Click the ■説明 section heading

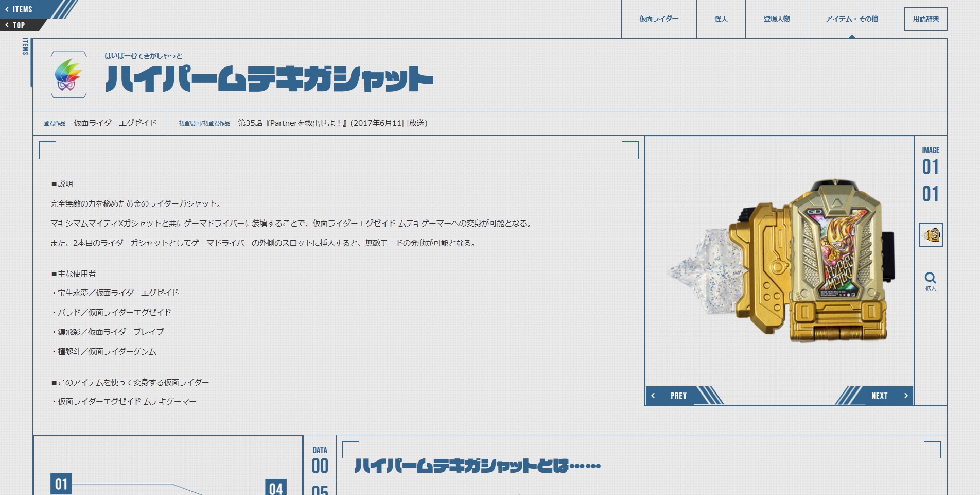pos(62,184)
